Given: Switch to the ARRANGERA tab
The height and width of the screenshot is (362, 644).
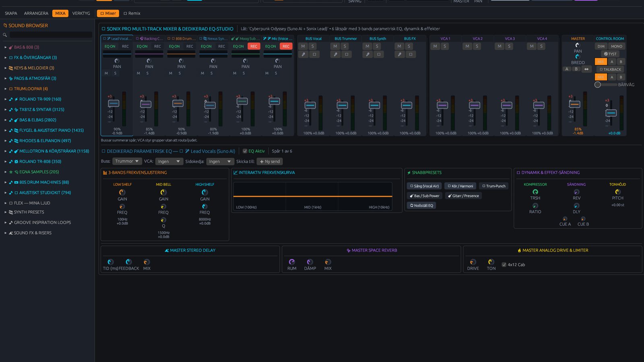Looking at the screenshot, I should point(36,13).
